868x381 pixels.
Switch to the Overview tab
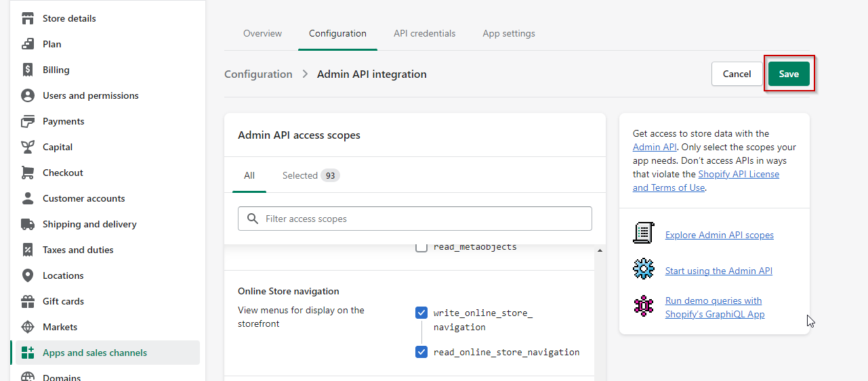[x=262, y=33]
